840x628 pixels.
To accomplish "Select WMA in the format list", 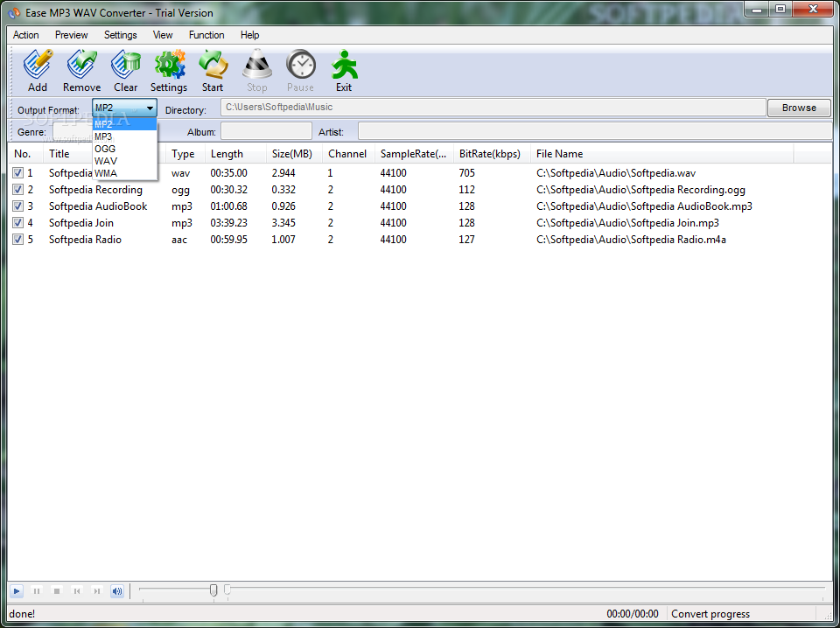I will point(125,173).
